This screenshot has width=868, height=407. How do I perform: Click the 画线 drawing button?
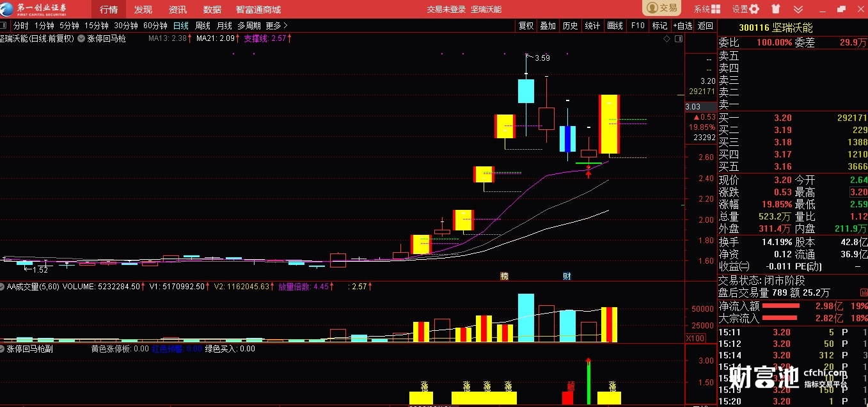[615, 26]
